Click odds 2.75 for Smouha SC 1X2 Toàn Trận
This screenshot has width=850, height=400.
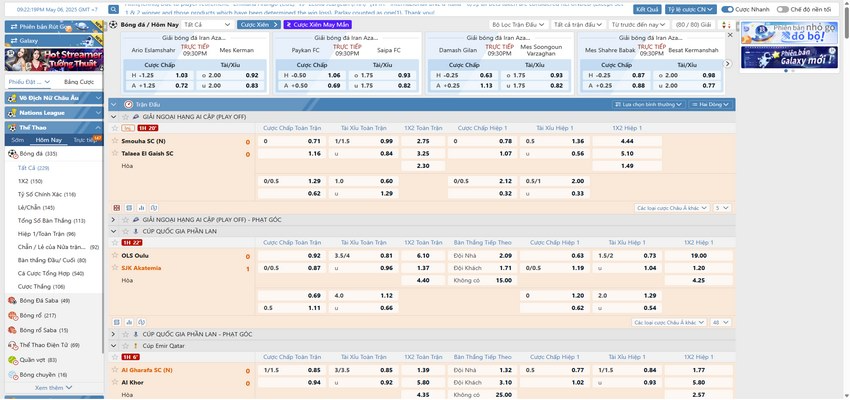coord(423,141)
